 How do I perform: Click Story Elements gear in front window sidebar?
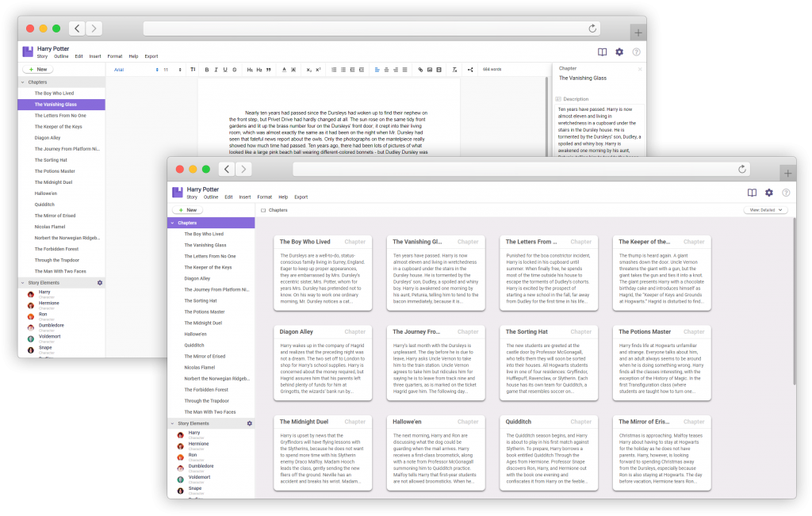coord(249,424)
